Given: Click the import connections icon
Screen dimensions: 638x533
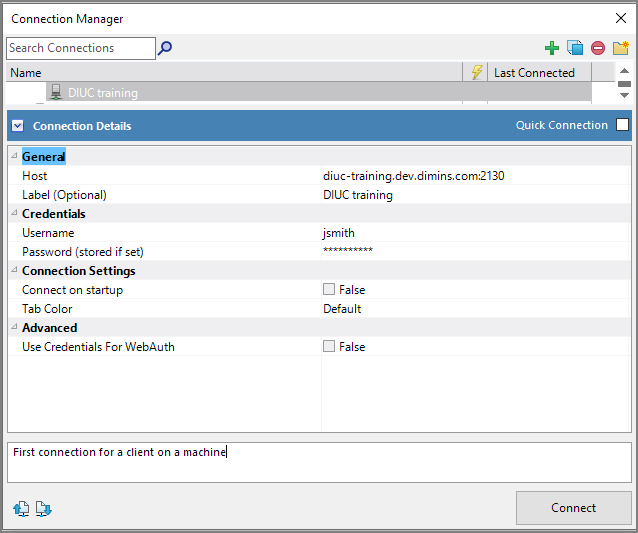Looking at the screenshot, I should [x=43, y=509].
